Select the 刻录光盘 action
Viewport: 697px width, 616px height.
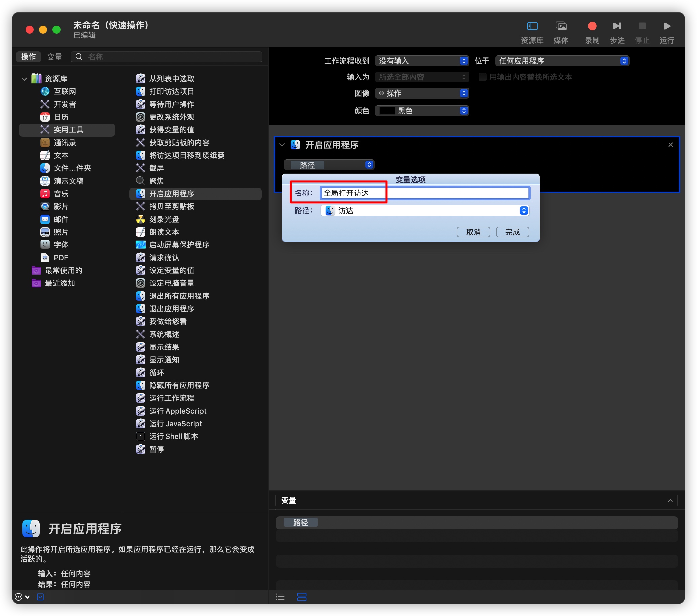(164, 219)
